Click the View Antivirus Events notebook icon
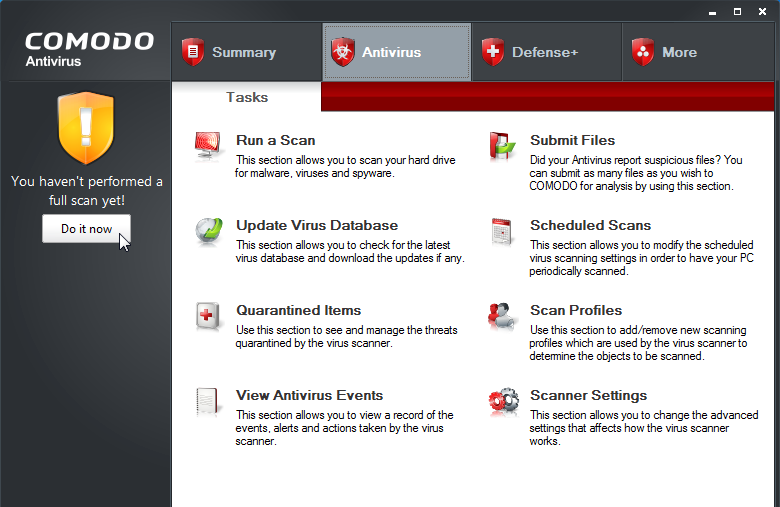The width and height of the screenshot is (780, 507). pyautogui.click(x=207, y=401)
